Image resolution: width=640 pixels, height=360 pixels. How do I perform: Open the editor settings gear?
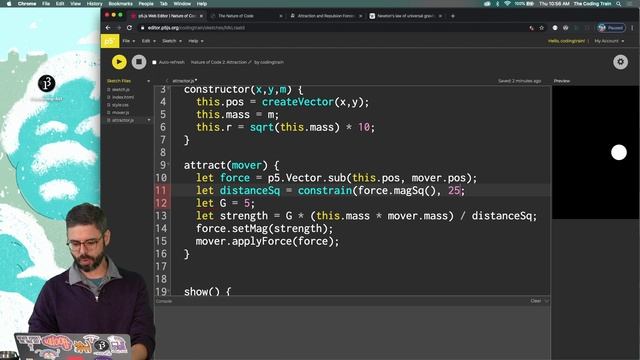620,62
